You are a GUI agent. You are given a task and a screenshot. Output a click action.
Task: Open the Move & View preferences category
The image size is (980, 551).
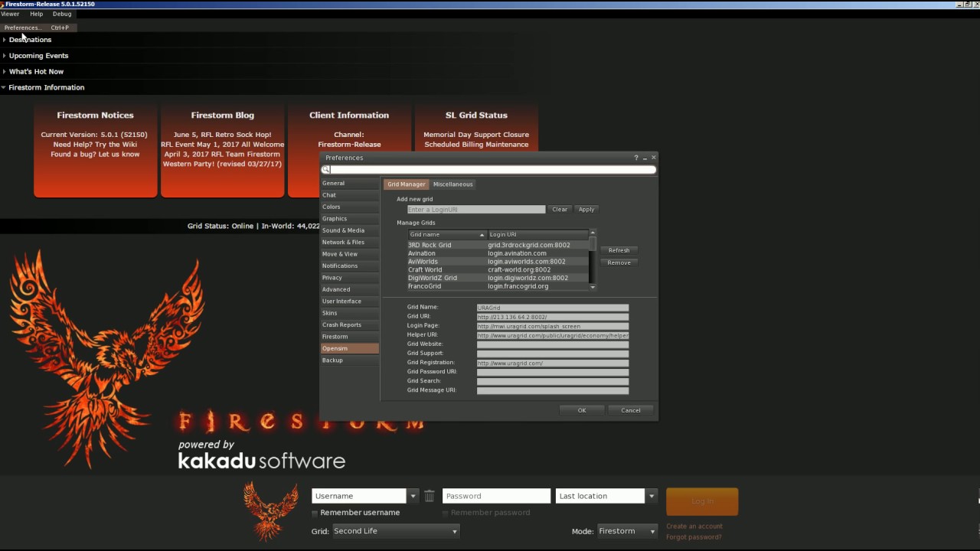click(350, 254)
